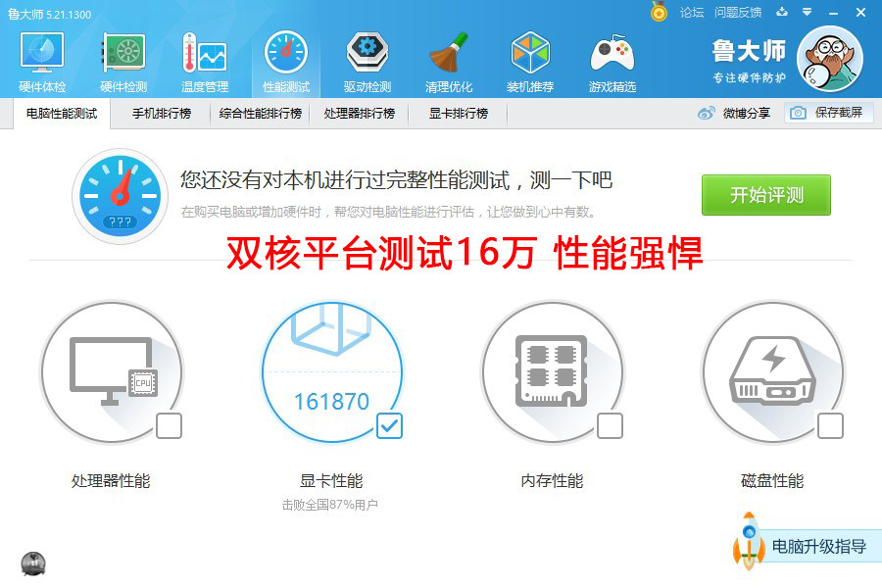
Task: Click the Weibo logo icon
Action: pyautogui.click(x=706, y=113)
